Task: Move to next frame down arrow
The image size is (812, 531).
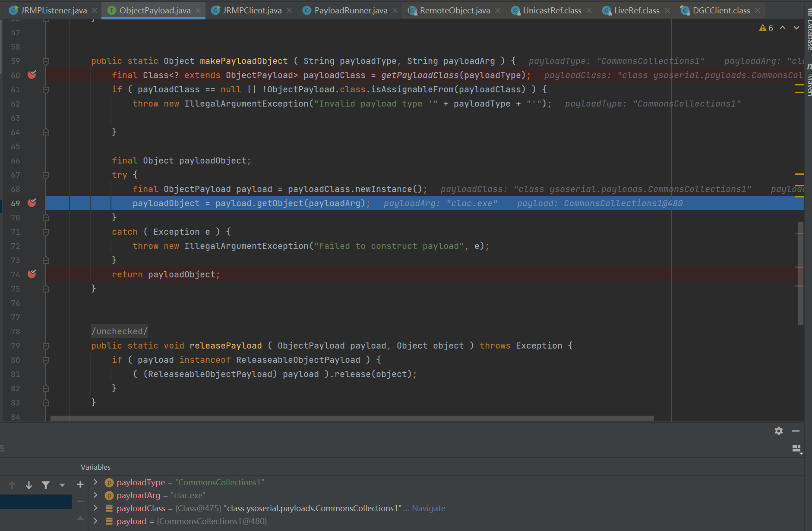Action: (x=29, y=485)
